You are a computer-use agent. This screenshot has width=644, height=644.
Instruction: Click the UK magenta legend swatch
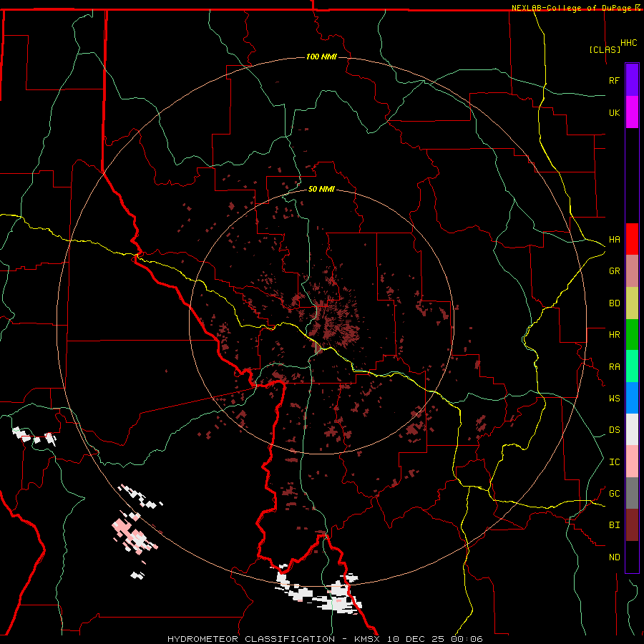click(x=632, y=112)
